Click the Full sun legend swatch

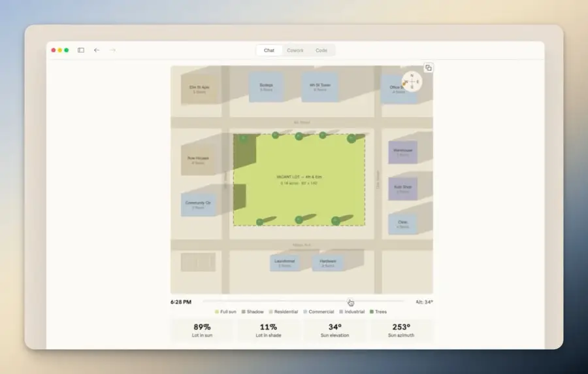(x=217, y=312)
